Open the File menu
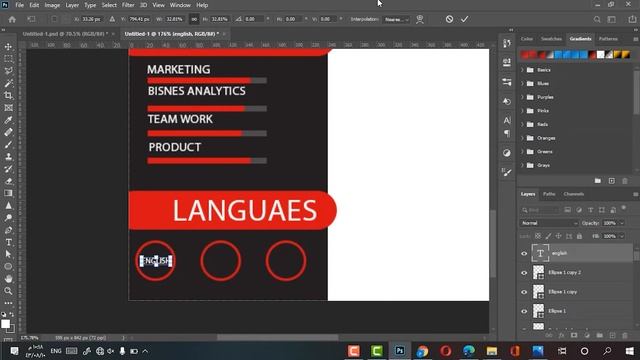Viewport: 640px width, 360px height. tap(20, 5)
